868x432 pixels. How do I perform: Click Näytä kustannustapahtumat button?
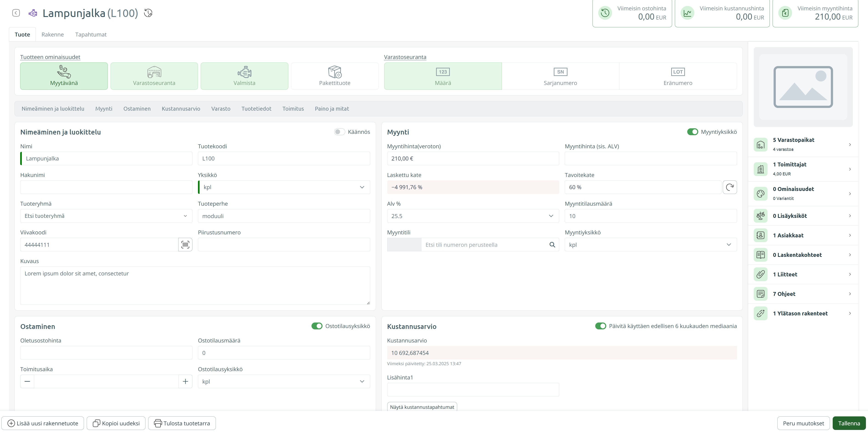coord(422,407)
